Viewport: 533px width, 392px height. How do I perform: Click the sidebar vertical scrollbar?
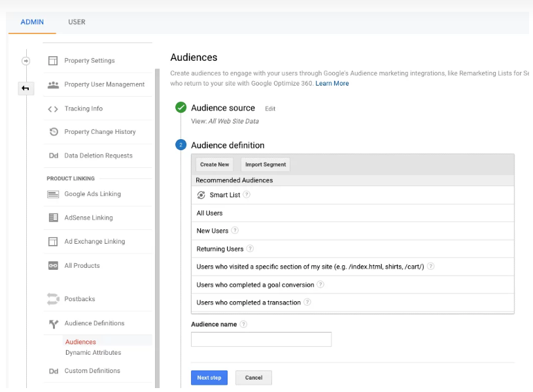157,228
